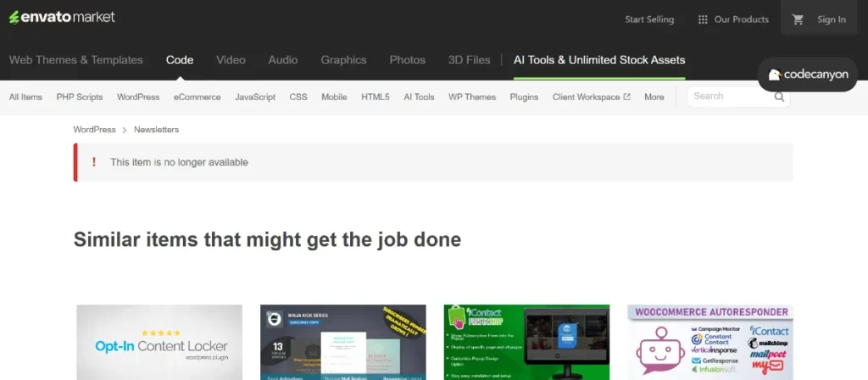Select Plugins in the subnavigation

[x=524, y=97]
